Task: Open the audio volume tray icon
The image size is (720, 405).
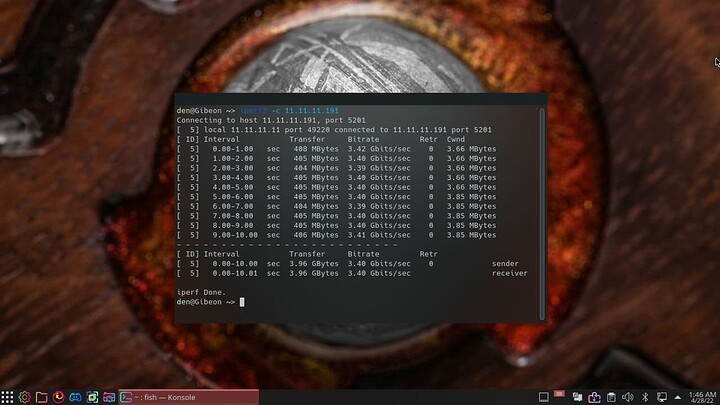Action: click(628, 397)
